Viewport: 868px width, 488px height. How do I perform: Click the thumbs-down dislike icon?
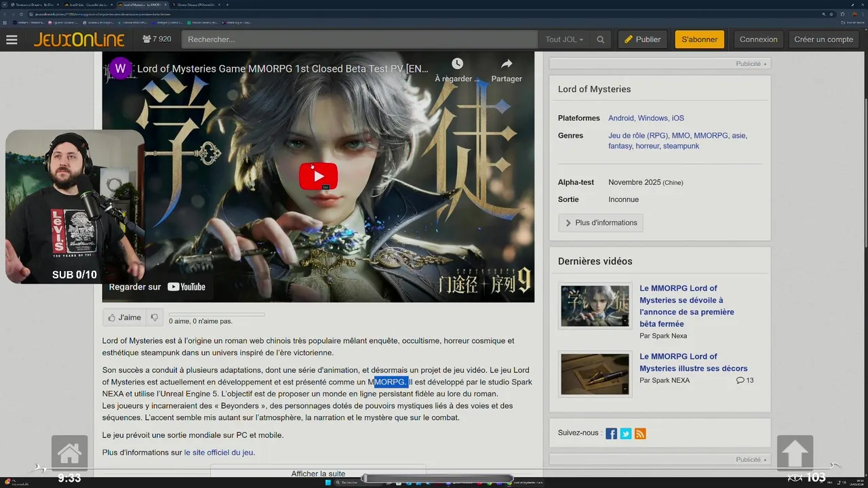pyautogui.click(x=155, y=317)
